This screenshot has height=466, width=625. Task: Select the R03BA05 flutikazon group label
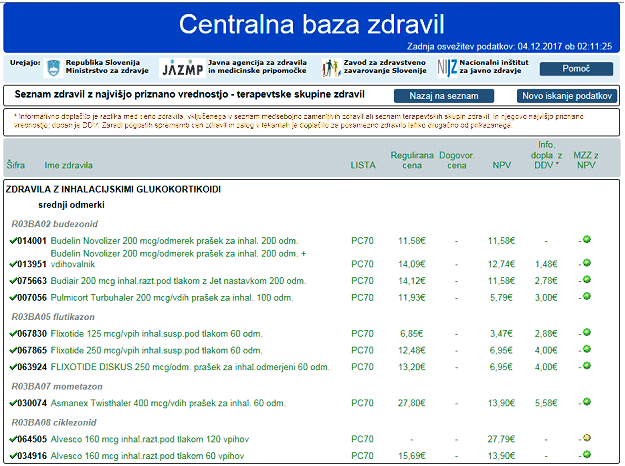tap(53, 317)
